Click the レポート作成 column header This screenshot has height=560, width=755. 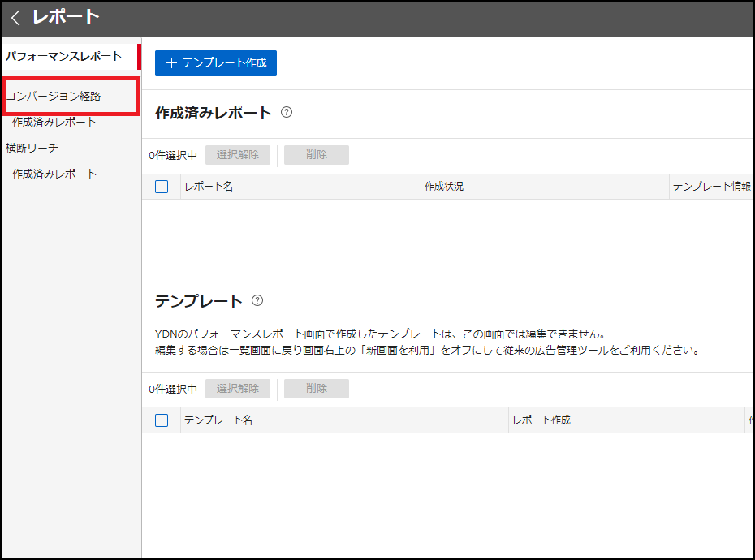pyautogui.click(x=541, y=420)
